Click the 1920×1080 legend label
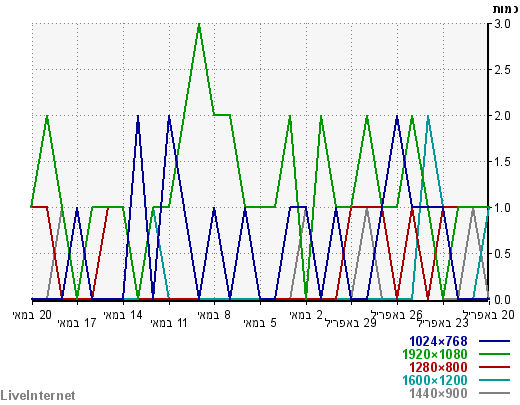Viewport: 520px width, 405px height. click(435, 354)
